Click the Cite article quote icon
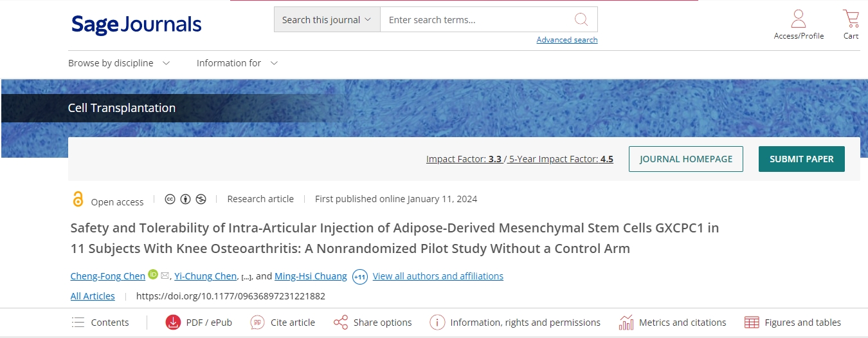 [x=258, y=323]
